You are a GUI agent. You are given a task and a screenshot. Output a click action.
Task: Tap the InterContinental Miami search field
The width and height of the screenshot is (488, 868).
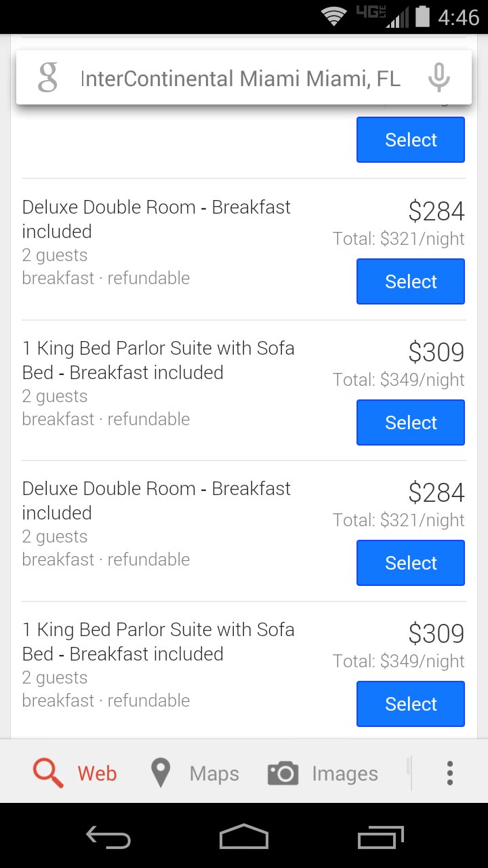(x=240, y=79)
